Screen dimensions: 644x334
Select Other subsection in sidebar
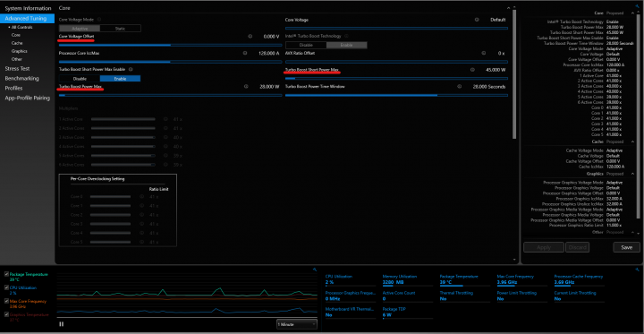17,59
